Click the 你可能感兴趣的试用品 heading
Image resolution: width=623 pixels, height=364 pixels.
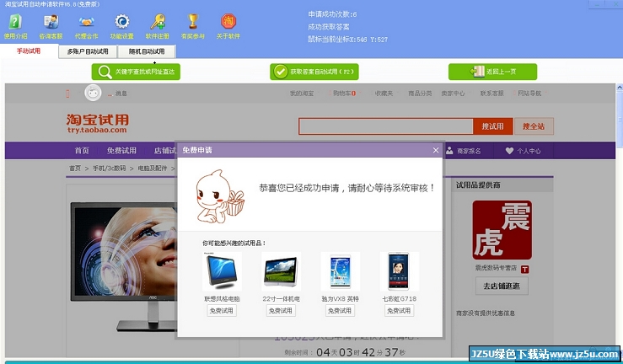point(234,243)
